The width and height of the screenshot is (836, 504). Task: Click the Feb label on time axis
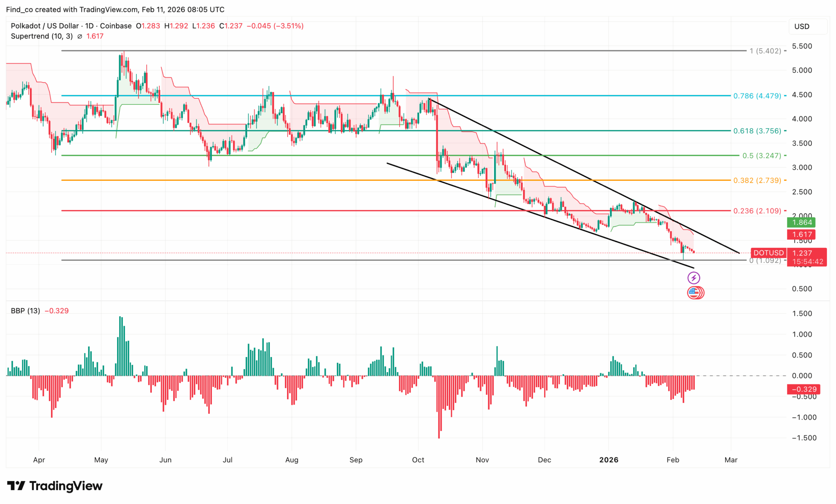tap(673, 460)
